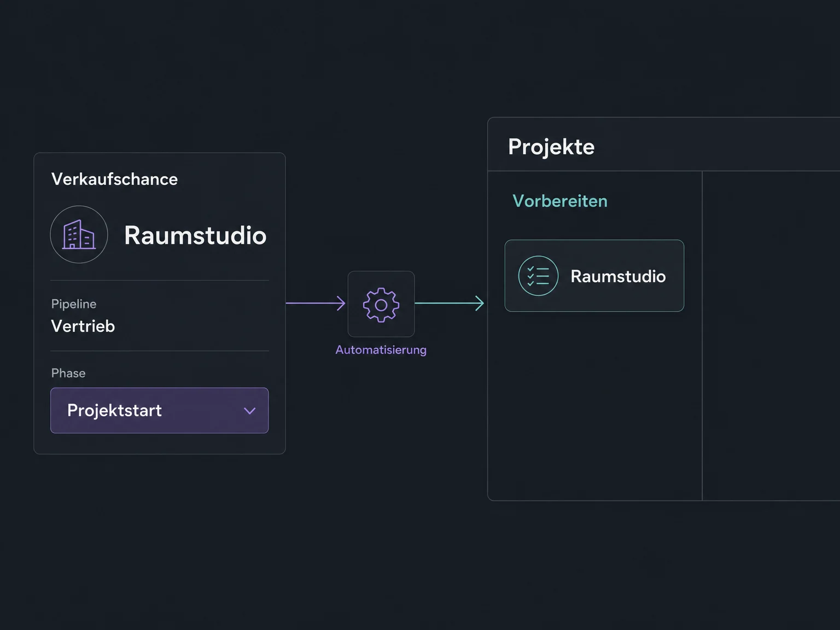Viewport: 840px width, 630px height.
Task: Open the Projektstart phase dropdown
Action: coord(159,411)
